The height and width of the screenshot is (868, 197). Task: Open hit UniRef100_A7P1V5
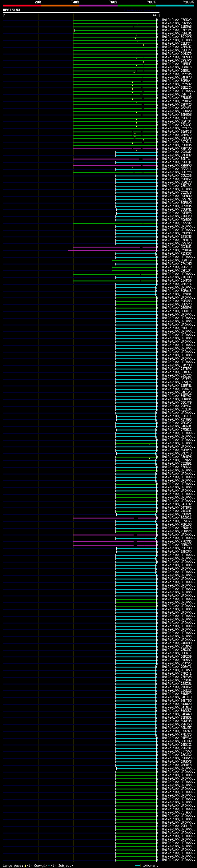coord(177,30)
